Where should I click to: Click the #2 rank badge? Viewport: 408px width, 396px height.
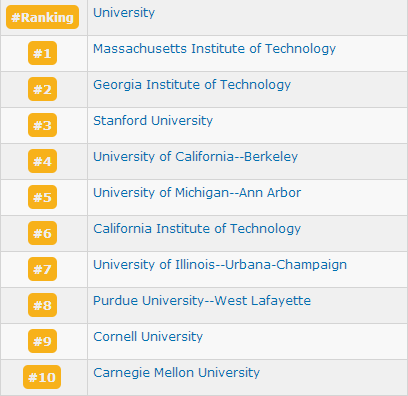coord(42,89)
